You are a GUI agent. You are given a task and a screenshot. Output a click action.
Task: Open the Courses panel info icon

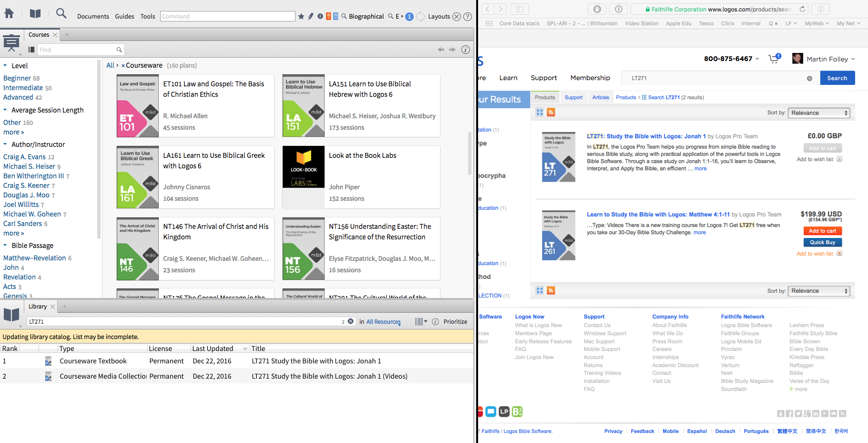tap(466, 50)
